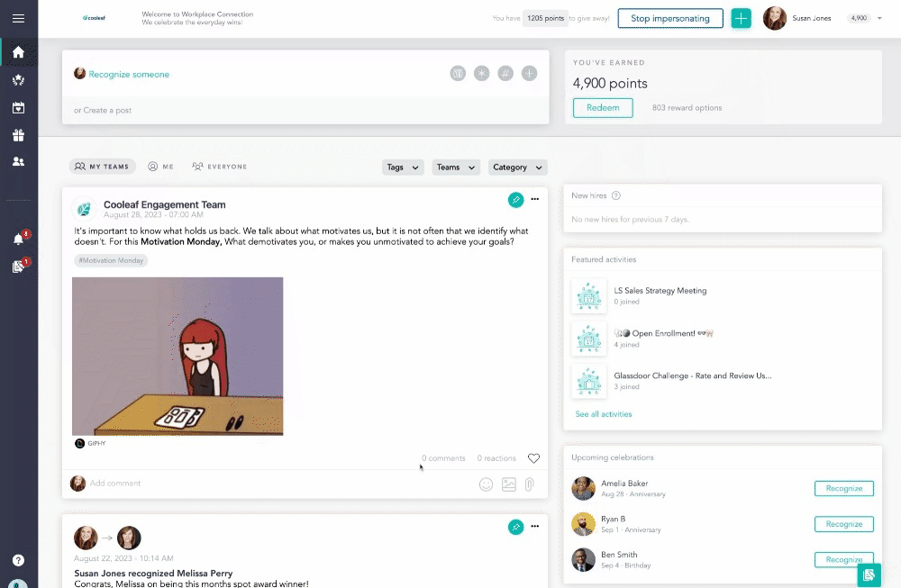Open the three-dot menu on the Susan Jones recognition post

pyautogui.click(x=535, y=527)
